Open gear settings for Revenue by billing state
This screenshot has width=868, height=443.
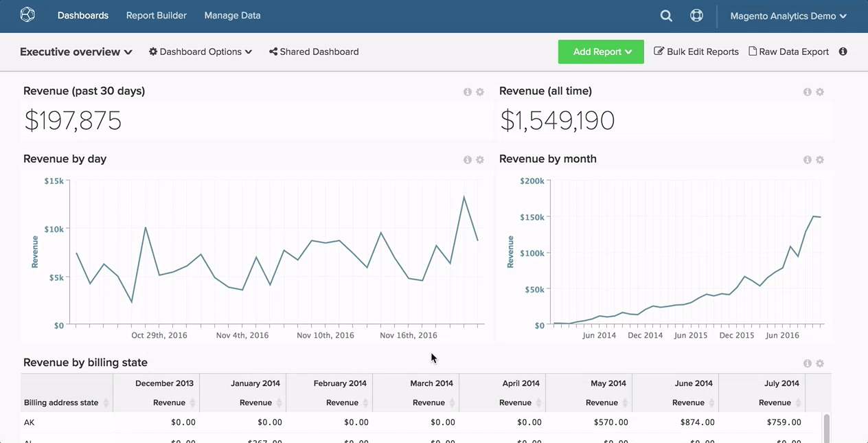pos(820,363)
